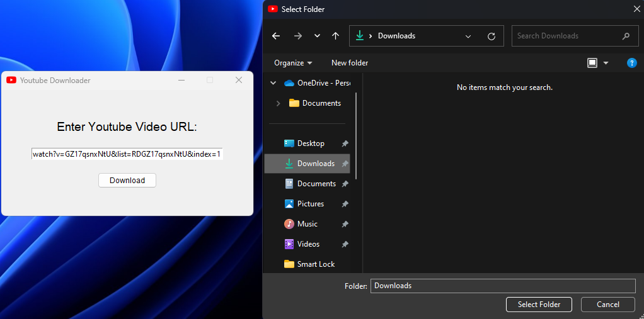Select Pictures in navigation pane
Screen dimensions: 644x319
pyautogui.click(x=304, y=204)
